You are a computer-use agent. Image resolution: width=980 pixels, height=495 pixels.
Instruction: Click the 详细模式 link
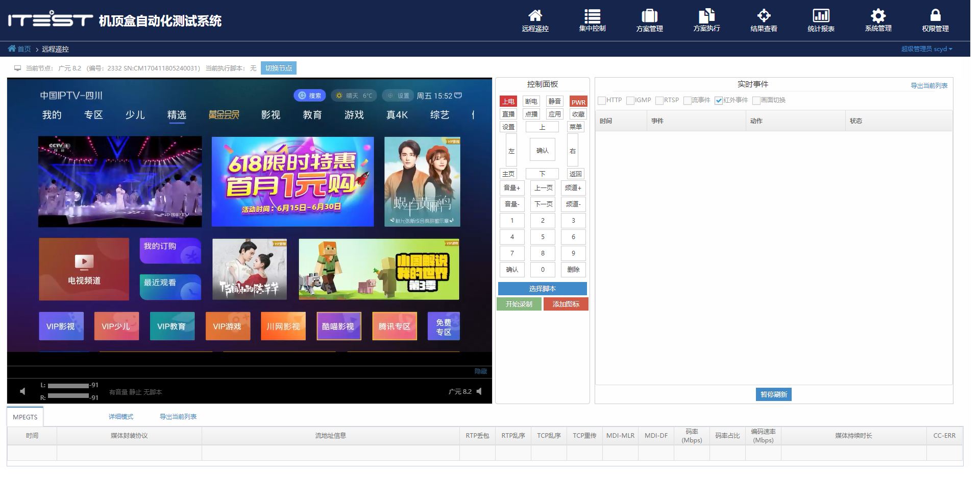(121, 417)
